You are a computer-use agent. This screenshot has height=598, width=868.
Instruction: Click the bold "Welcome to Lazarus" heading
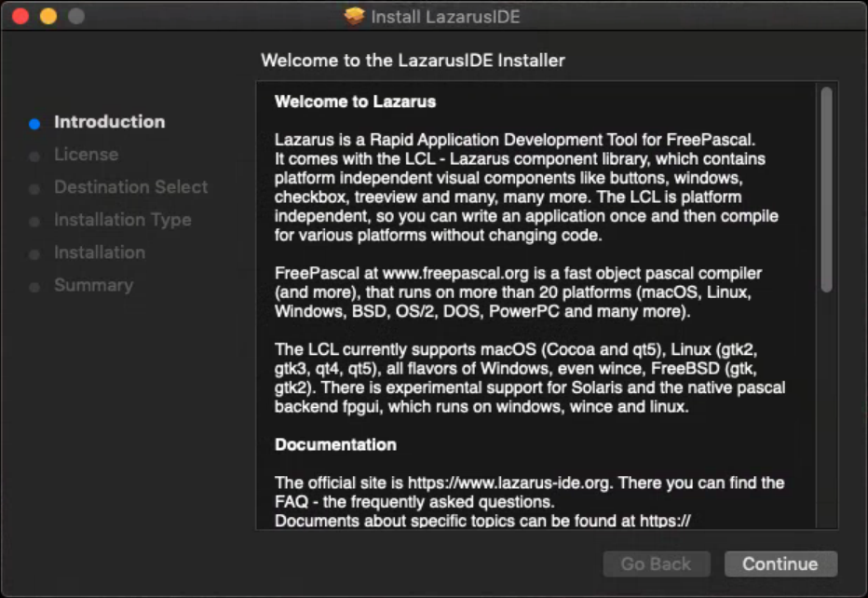[x=356, y=102]
